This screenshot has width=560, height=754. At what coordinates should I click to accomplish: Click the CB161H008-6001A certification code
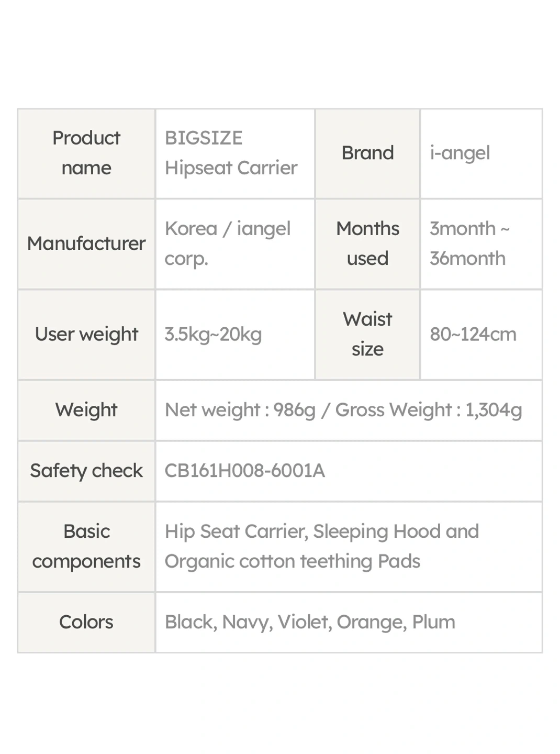[245, 471]
